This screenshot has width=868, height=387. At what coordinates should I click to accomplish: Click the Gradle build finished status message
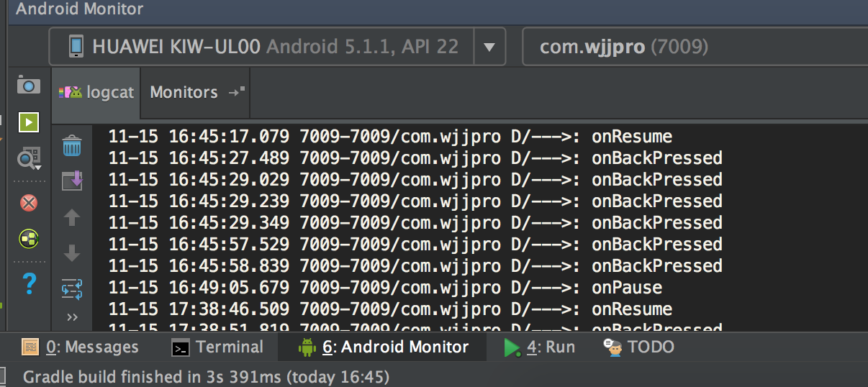coord(207,376)
